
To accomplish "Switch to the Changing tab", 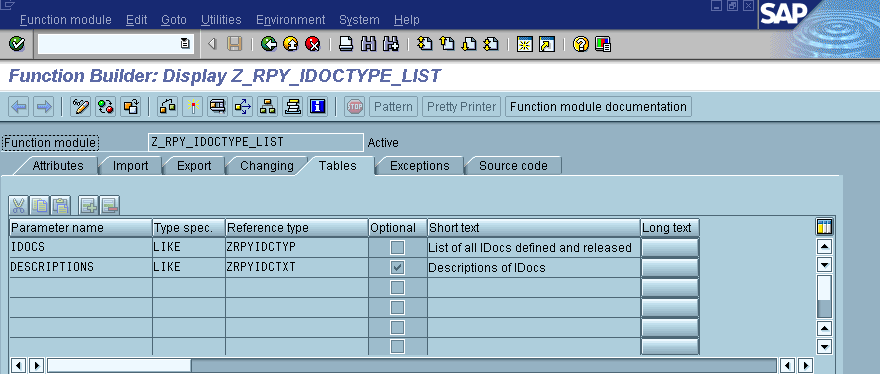I will click(x=267, y=166).
